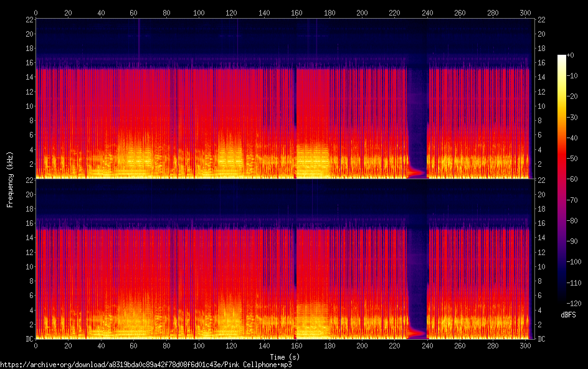Viewport: 588px width, 369px height.
Task: Click the "Time (s)" axis label
Action: pyautogui.click(x=283, y=357)
